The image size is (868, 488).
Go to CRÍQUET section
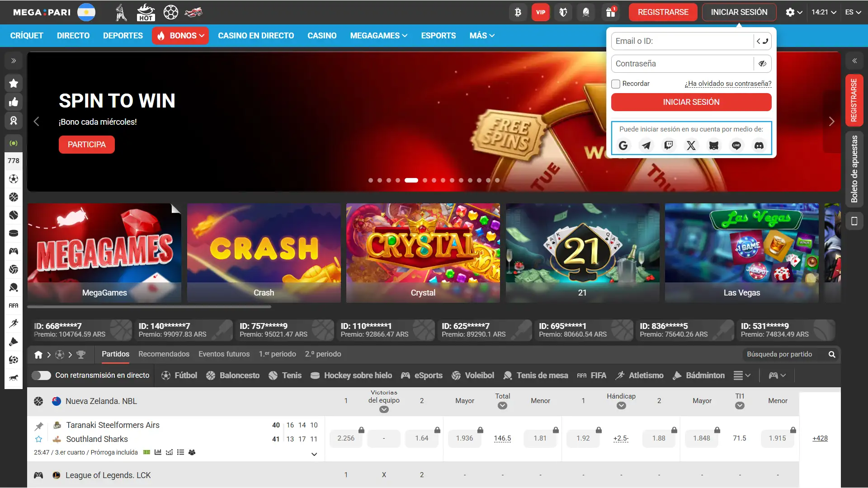click(x=27, y=36)
